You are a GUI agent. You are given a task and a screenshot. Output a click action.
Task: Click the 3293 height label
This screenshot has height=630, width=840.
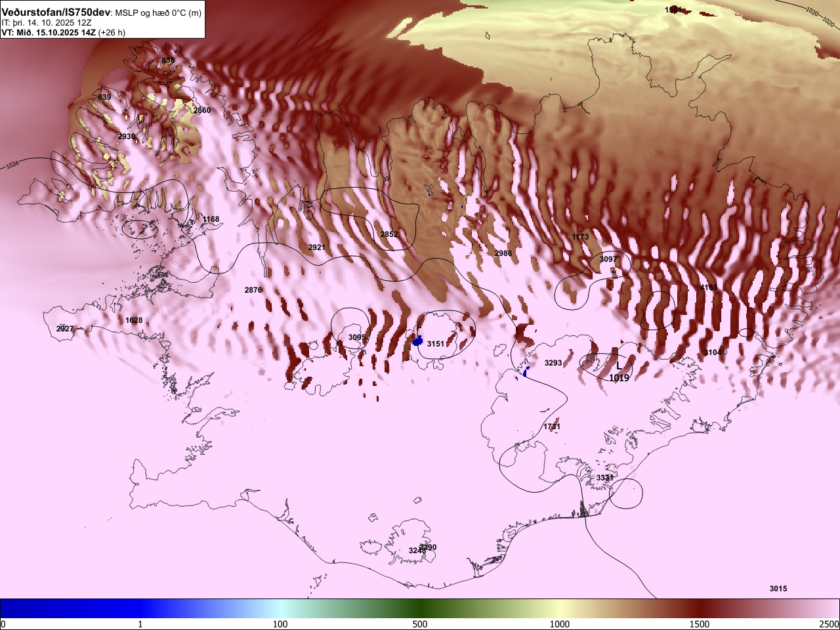[x=553, y=363]
